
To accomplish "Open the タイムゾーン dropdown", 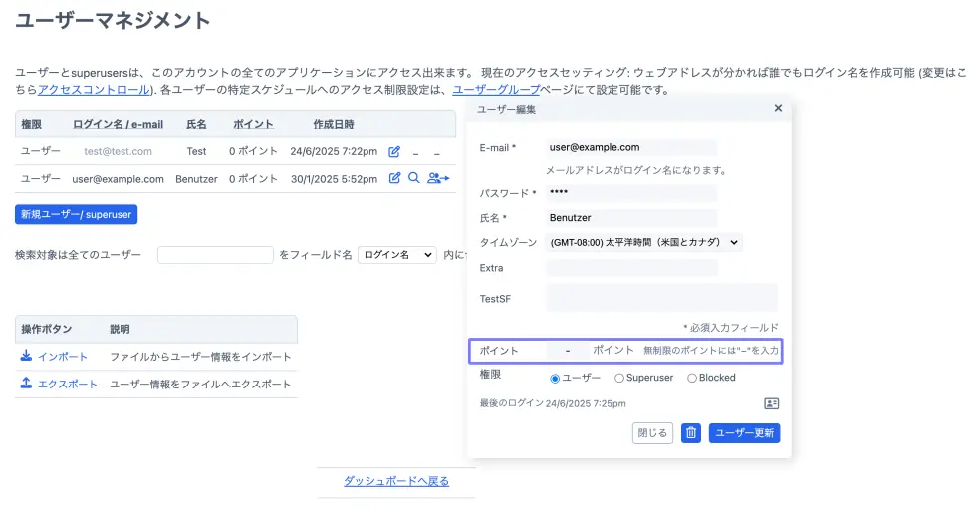I will coord(643,242).
